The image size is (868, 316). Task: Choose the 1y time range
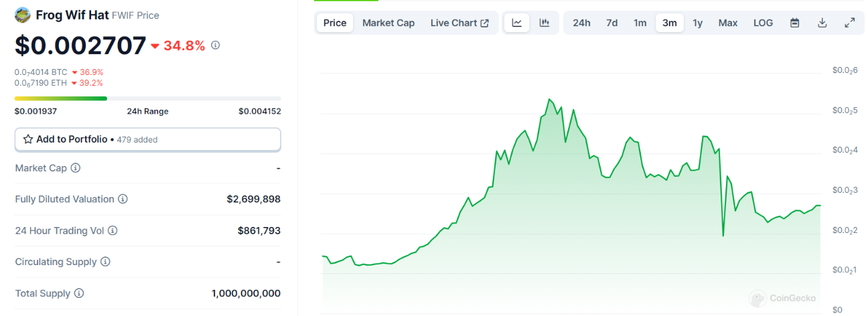pyautogui.click(x=697, y=23)
